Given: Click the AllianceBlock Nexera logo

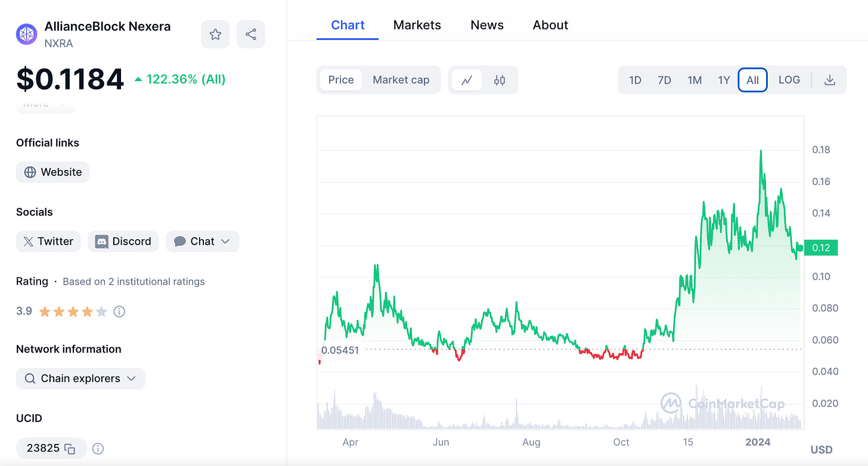Looking at the screenshot, I should [27, 35].
